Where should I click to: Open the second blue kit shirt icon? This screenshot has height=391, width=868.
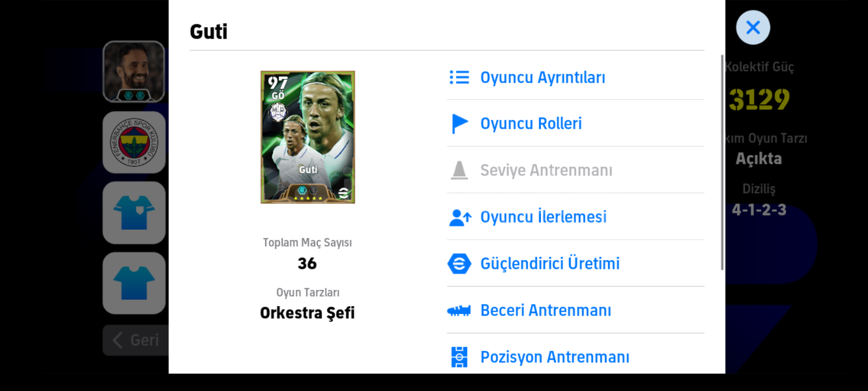pyautogui.click(x=134, y=283)
